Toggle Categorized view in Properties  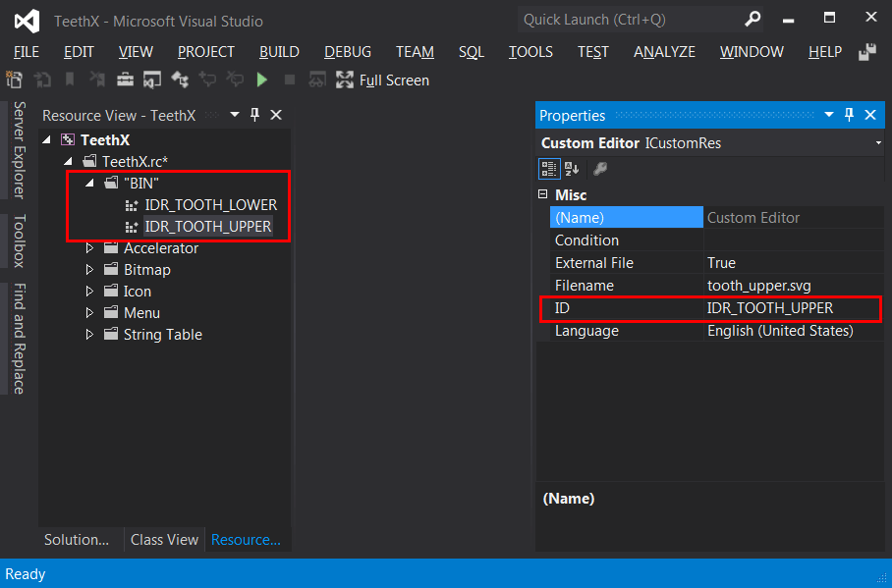[549, 169]
